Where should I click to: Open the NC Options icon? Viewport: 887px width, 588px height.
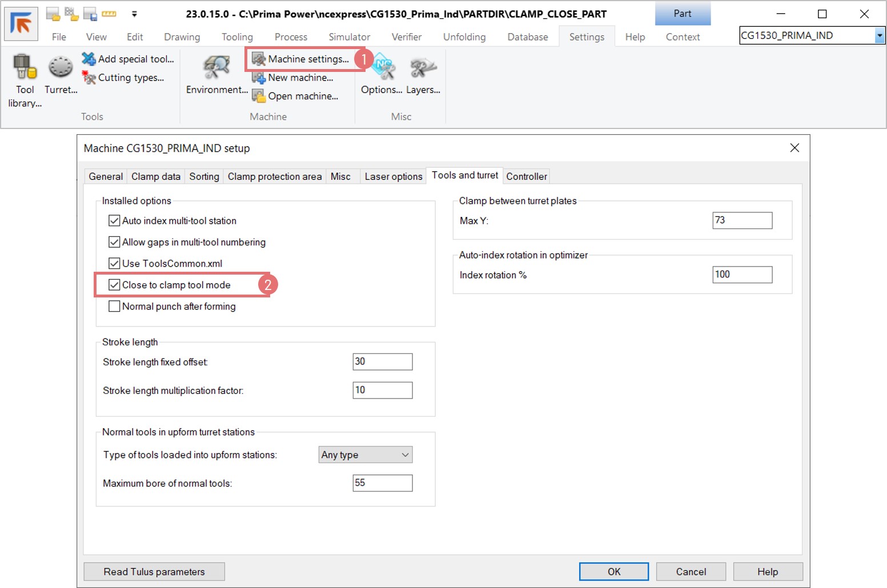[382, 69]
